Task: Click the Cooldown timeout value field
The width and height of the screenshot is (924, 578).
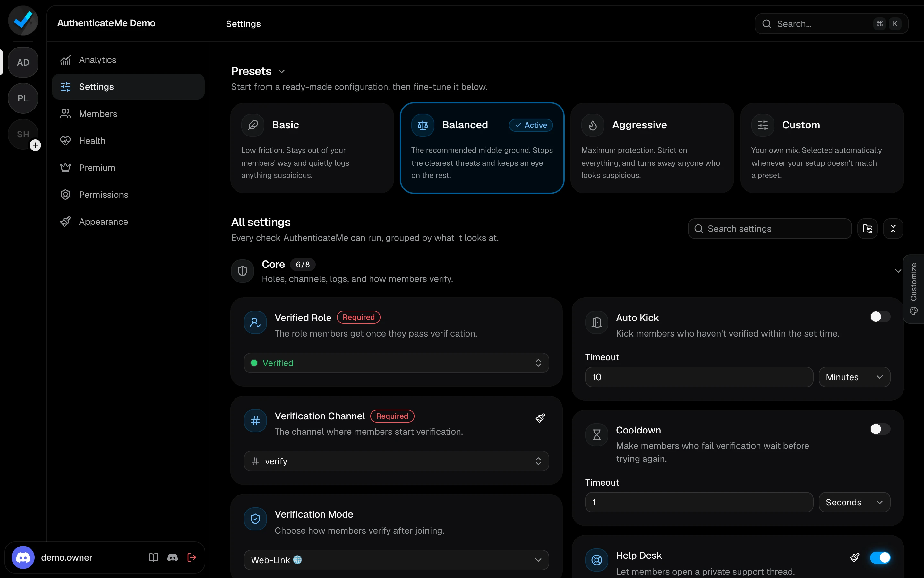Action: (699, 502)
